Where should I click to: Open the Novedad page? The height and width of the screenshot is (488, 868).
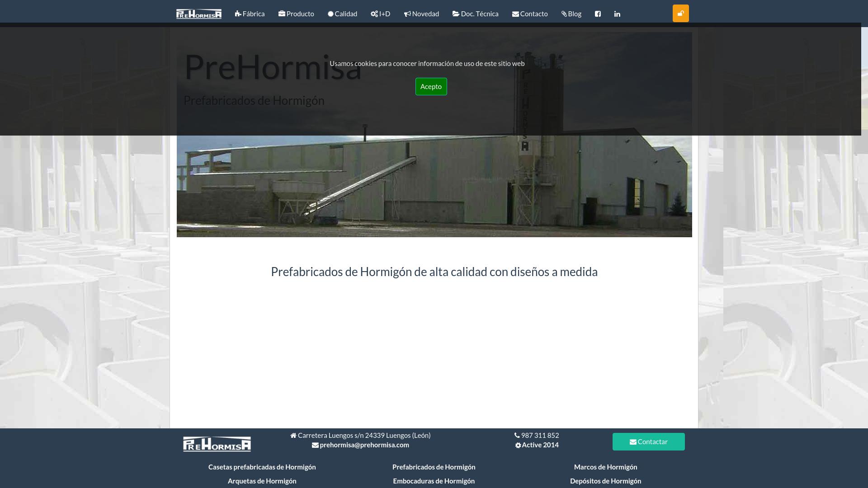(421, 14)
